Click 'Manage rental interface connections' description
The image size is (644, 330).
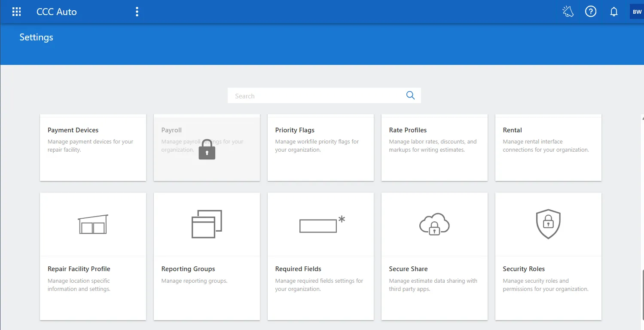click(x=546, y=146)
